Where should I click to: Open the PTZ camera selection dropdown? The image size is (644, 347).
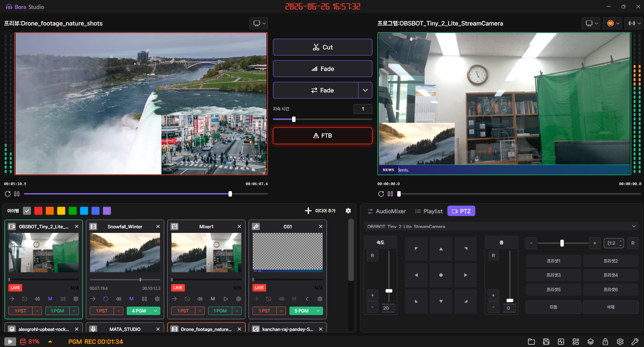pos(501,227)
